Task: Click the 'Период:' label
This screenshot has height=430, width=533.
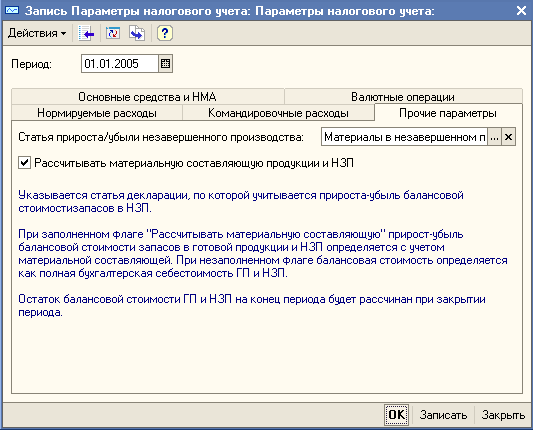Action: 31,64
